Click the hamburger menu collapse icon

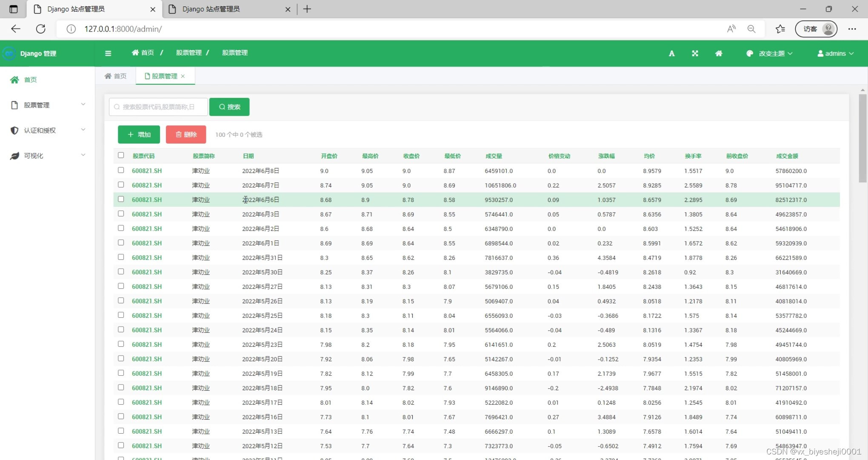[x=108, y=53]
